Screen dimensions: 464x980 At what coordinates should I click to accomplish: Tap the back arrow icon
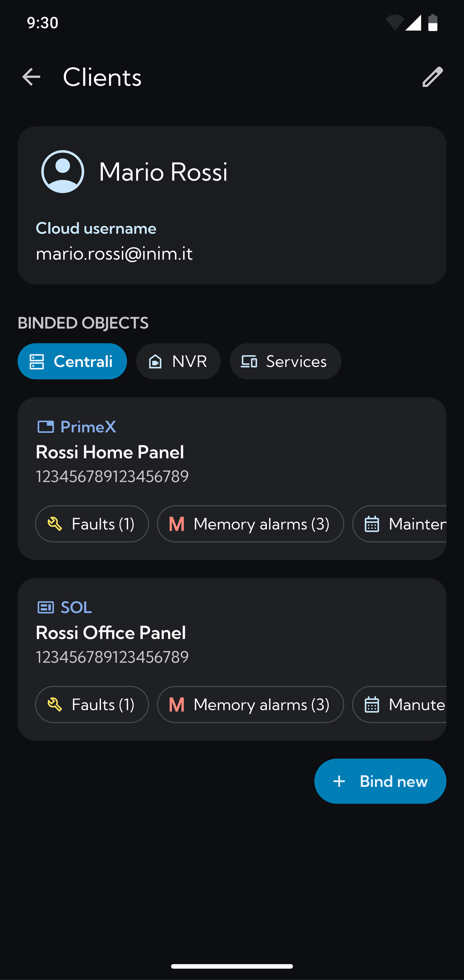(x=31, y=77)
